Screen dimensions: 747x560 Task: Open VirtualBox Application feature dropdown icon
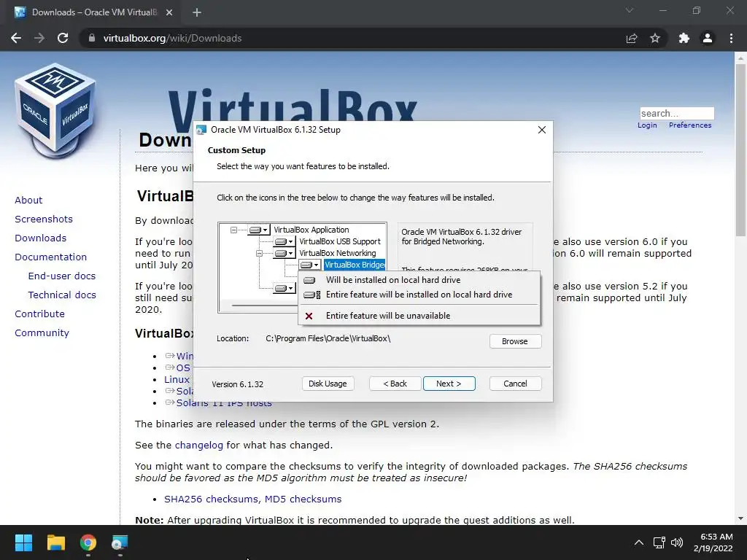259,230
